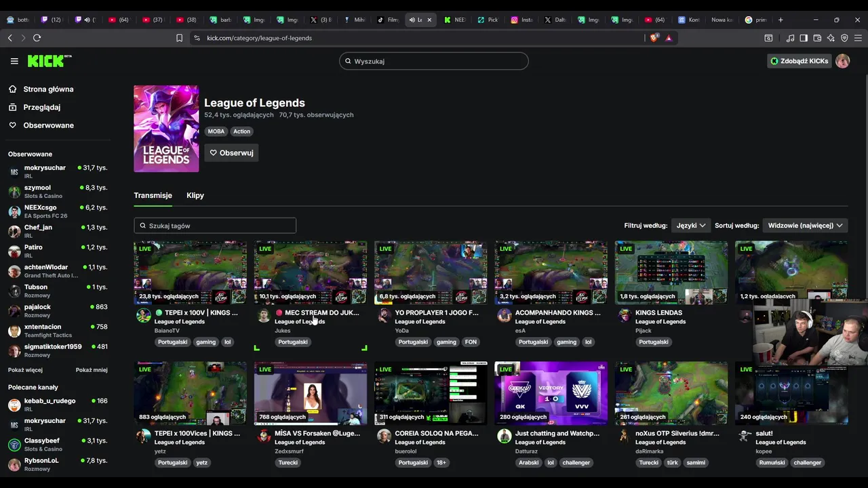Click the 18+ tag under buerolol
868x488 pixels.
point(441,463)
